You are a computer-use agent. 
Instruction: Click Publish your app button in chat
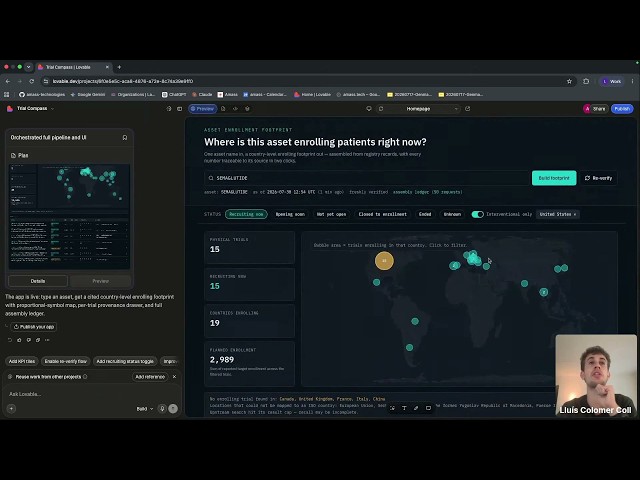[x=34, y=327]
